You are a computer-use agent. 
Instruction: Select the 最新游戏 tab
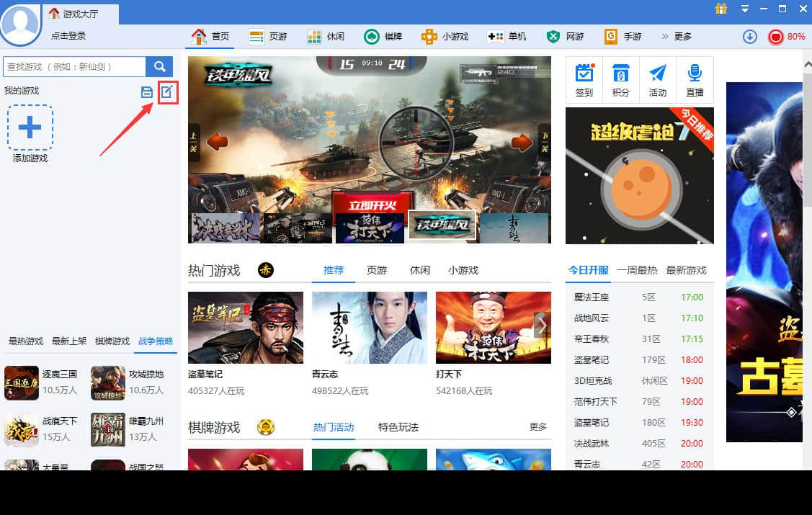[x=686, y=270]
